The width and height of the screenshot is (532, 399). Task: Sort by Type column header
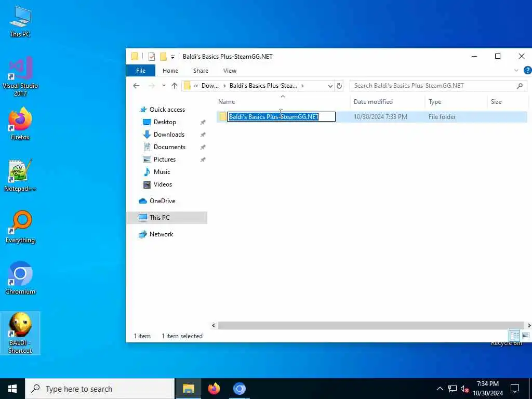456,102
